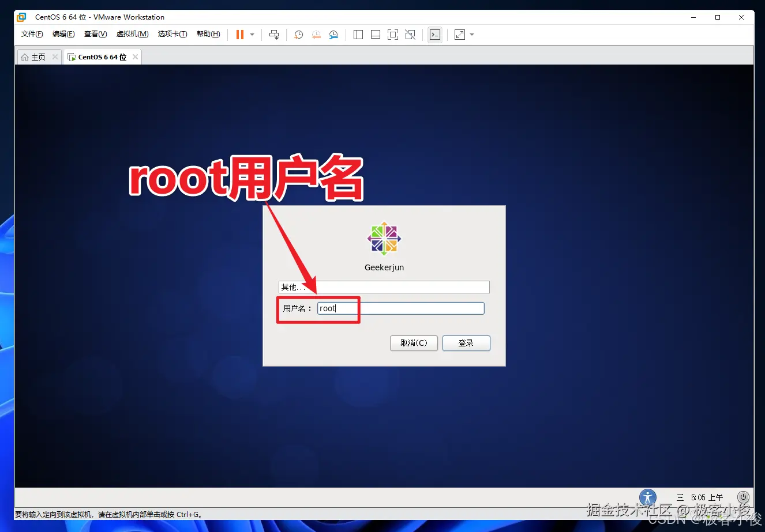Toggle the library sidebar view
The width and height of the screenshot is (765, 532).
pos(358,35)
